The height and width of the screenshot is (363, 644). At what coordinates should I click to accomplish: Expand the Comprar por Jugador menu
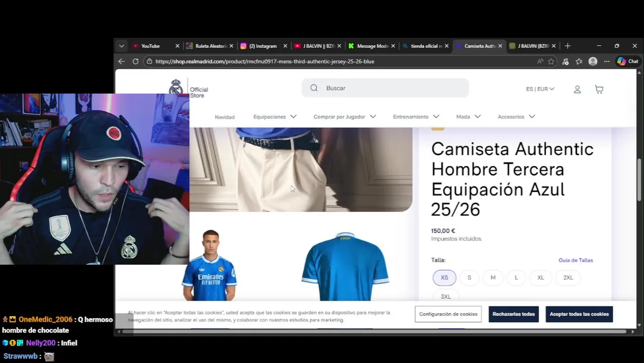pyautogui.click(x=345, y=116)
